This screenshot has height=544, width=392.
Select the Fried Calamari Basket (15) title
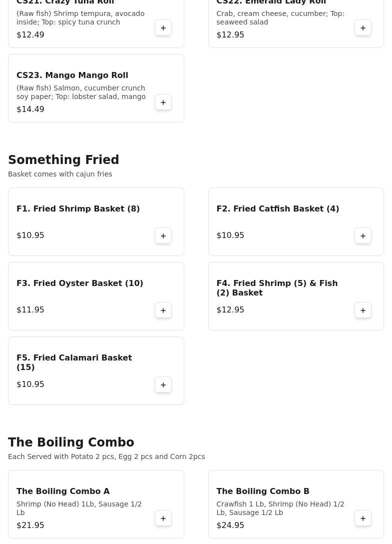pyautogui.click(x=74, y=362)
